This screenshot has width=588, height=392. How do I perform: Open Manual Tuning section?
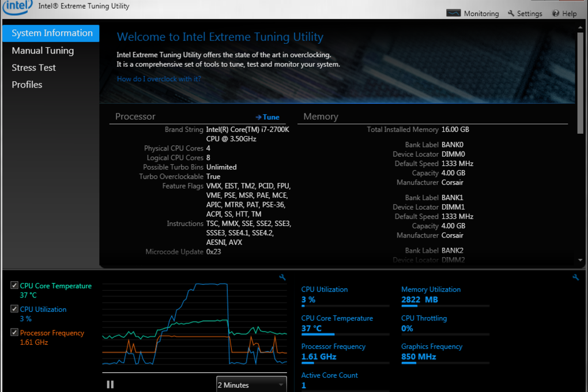click(x=43, y=51)
